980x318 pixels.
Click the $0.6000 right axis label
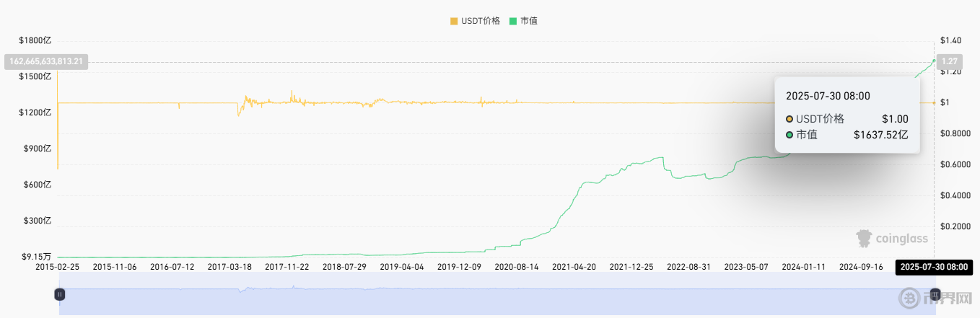[956, 164]
